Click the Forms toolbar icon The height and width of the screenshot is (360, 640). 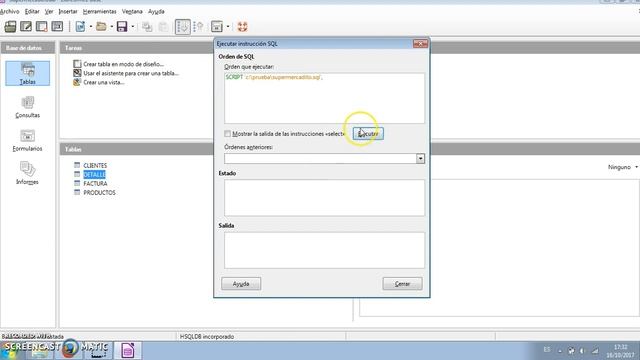(x=42, y=27)
